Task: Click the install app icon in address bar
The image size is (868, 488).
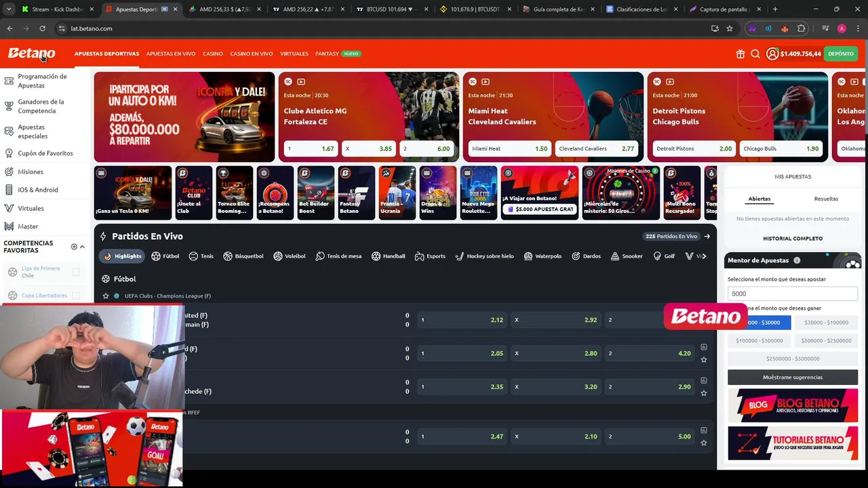Action: point(715,28)
